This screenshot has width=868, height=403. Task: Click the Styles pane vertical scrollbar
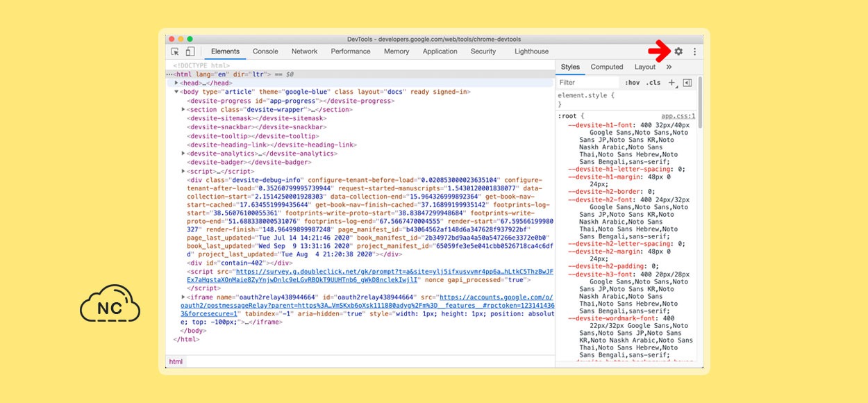pyautogui.click(x=699, y=102)
